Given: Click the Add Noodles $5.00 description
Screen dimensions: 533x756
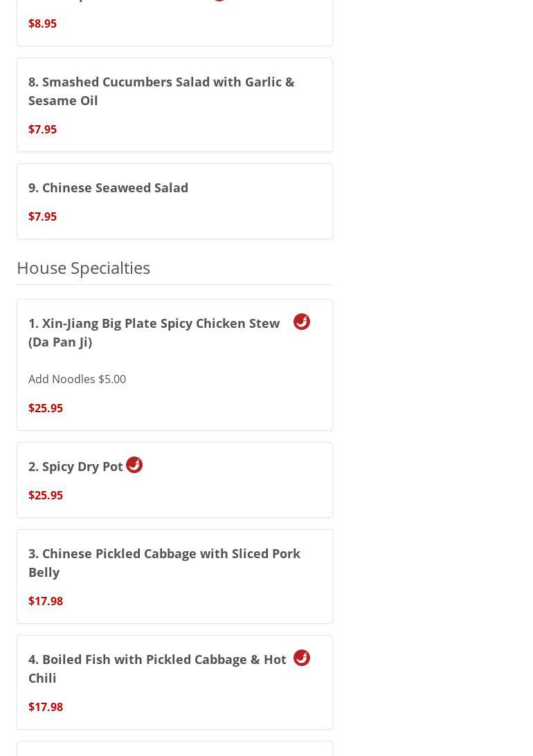Looking at the screenshot, I should click(77, 379).
